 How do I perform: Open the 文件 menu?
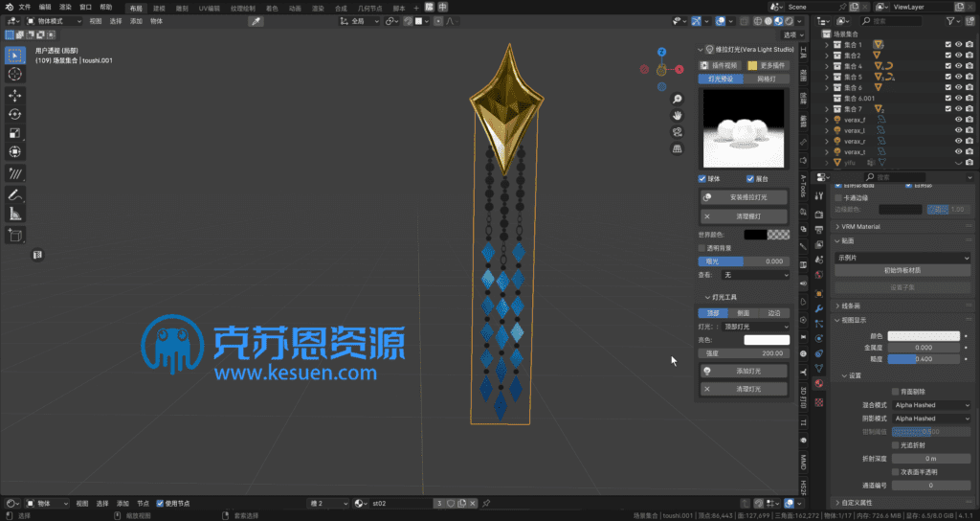coord(25,7)
